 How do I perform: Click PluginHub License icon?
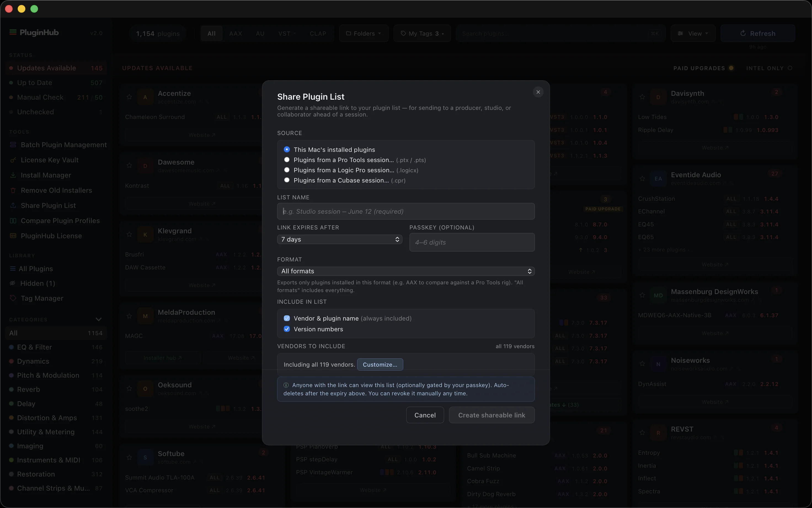13,236
